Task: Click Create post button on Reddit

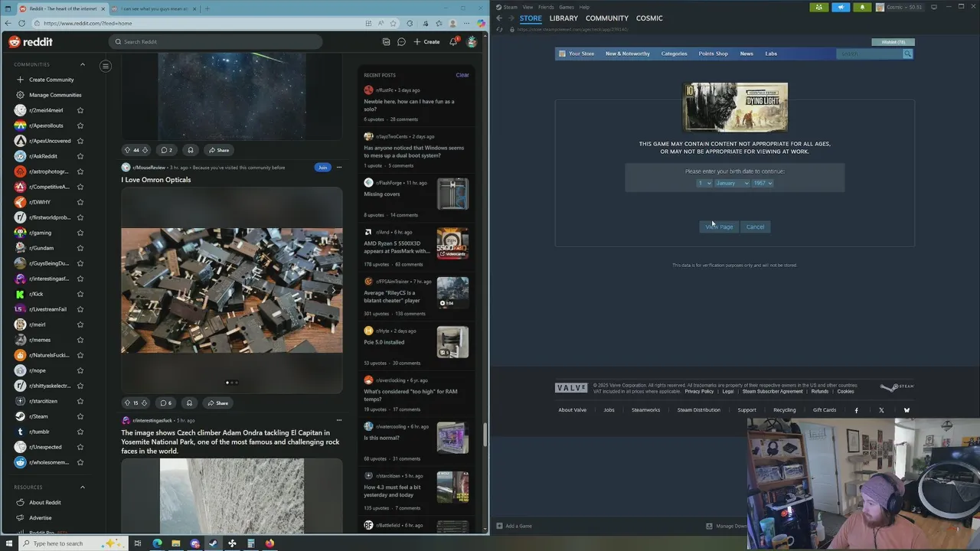Action: (426, 41)
